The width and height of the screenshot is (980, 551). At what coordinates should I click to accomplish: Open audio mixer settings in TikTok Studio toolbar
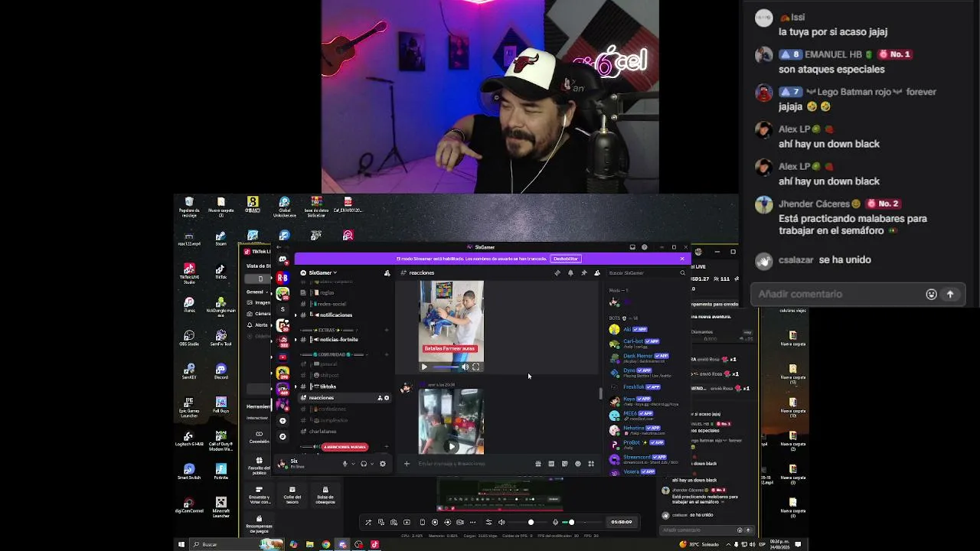click(x=488, y=523)
